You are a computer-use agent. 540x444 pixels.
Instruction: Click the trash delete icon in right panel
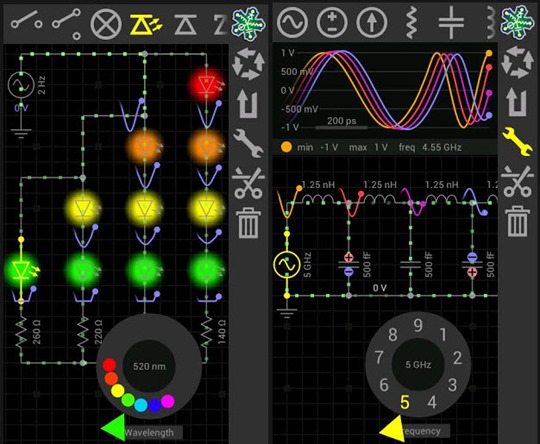[517, 221]
